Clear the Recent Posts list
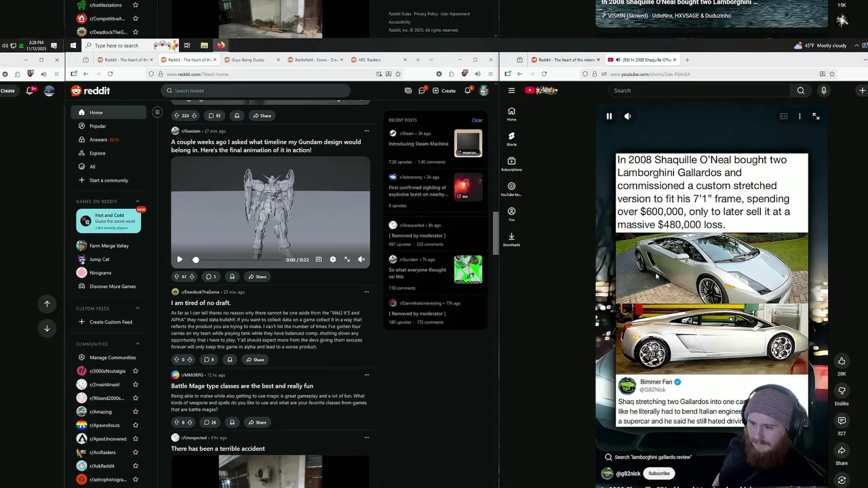868x488 pixels. tap(477, 120)
